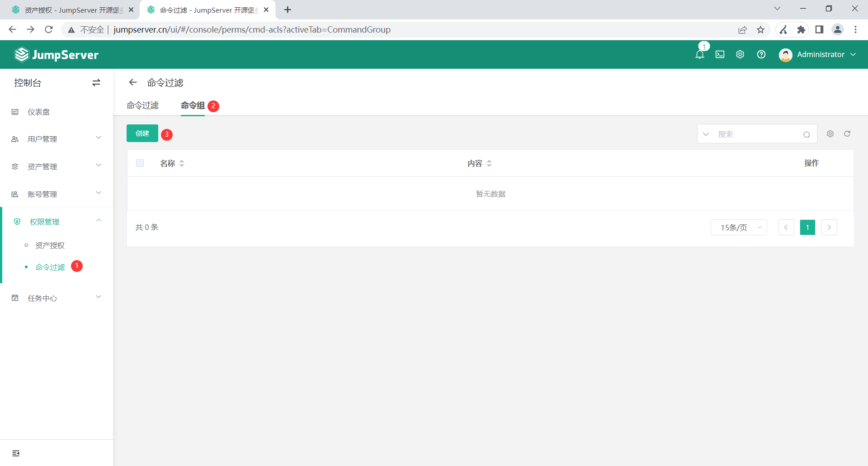868x466 pixels.
Task: Bookmark this page with the star icon
Action: coord(761,29)
